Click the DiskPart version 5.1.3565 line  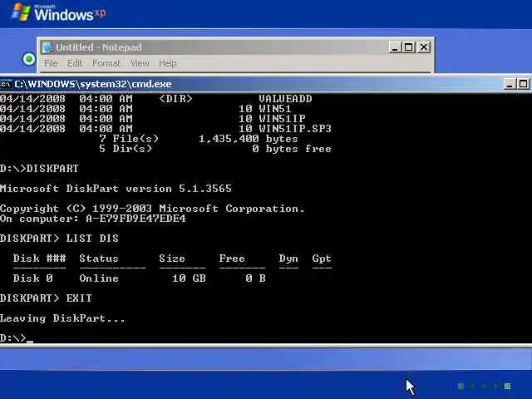click(116, 189)
